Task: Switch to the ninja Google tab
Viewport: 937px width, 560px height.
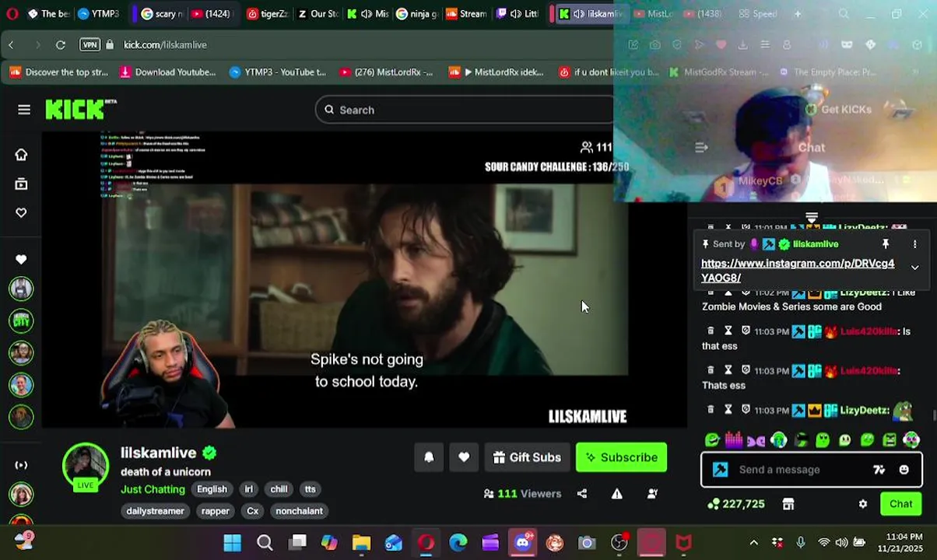Action: point(417,14)
